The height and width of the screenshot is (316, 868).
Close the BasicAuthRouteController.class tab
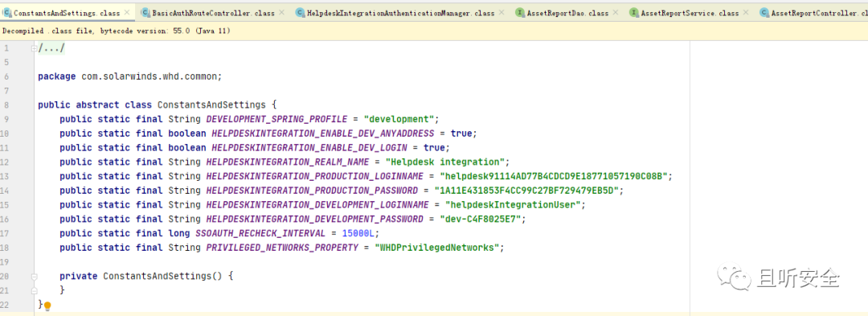coord(282,13)
